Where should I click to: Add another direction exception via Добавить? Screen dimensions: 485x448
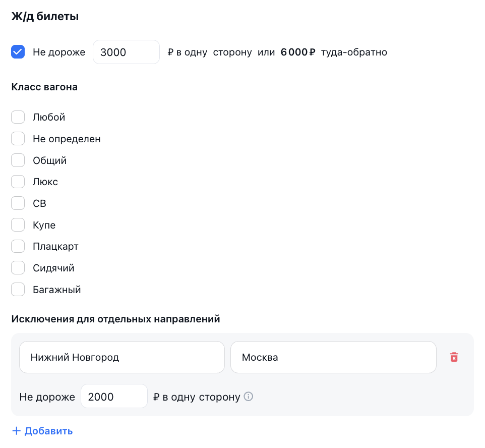[x=48, y=431]
